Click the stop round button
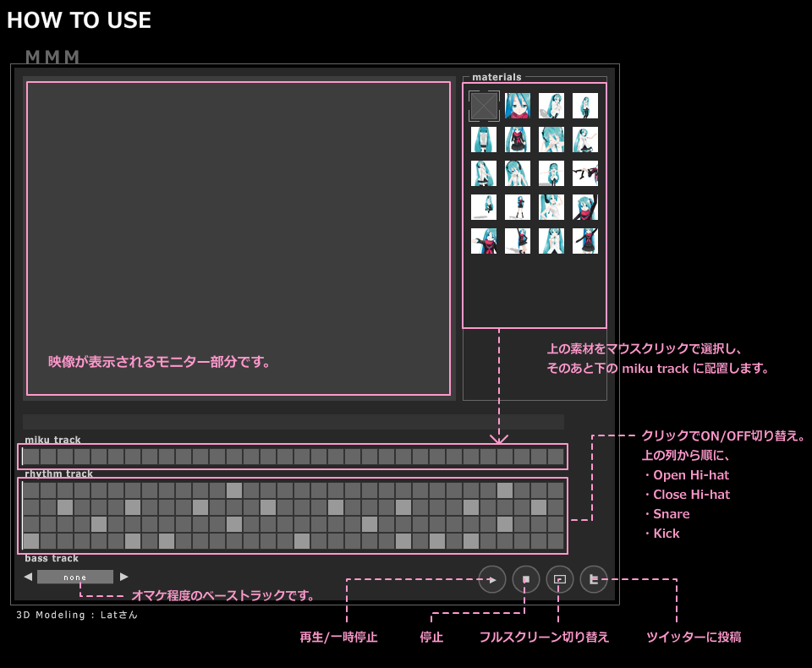 [525, 579]
